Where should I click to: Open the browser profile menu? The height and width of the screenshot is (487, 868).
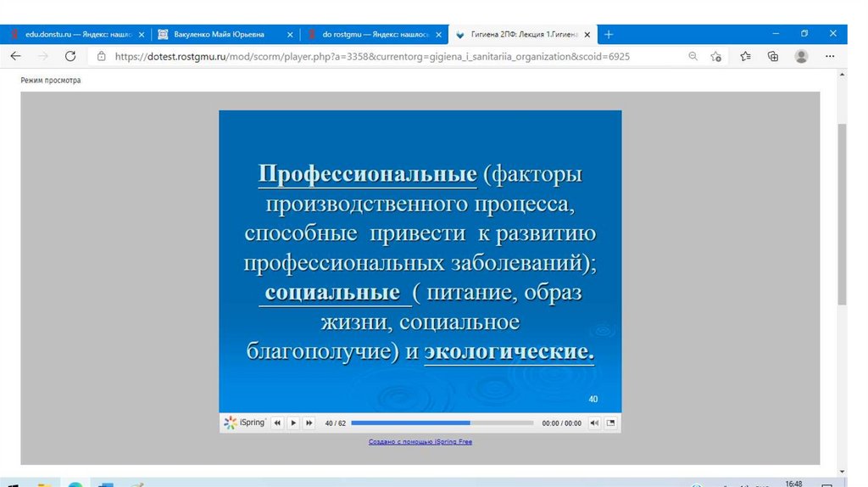coord(801,56)
